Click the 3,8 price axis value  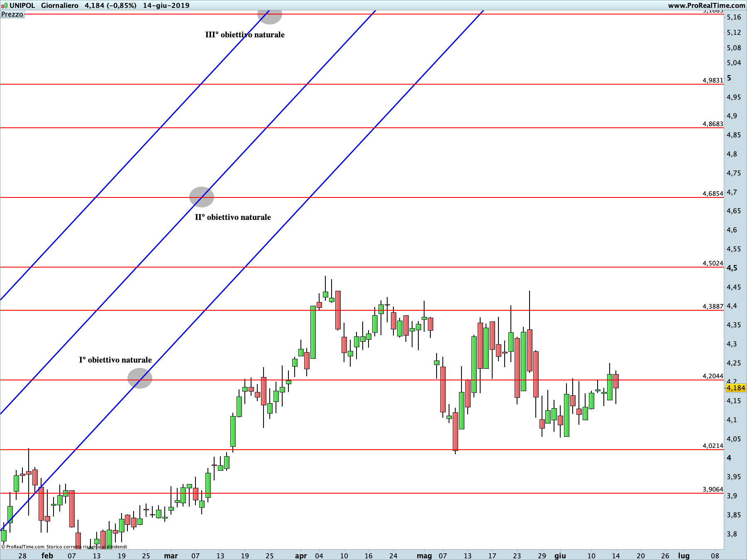coord(732,534)
